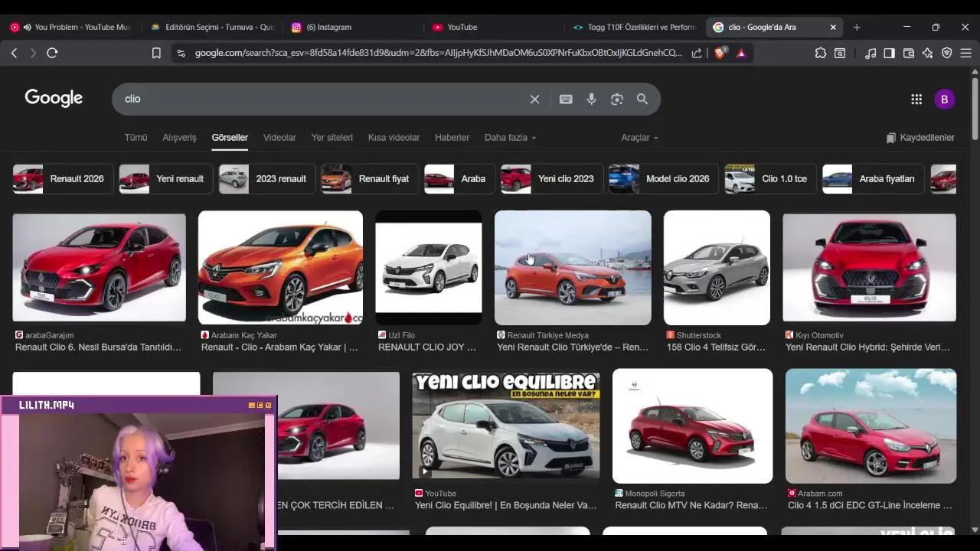980x551 pixels.
Task: View site information icon
Action: point(181,53)
